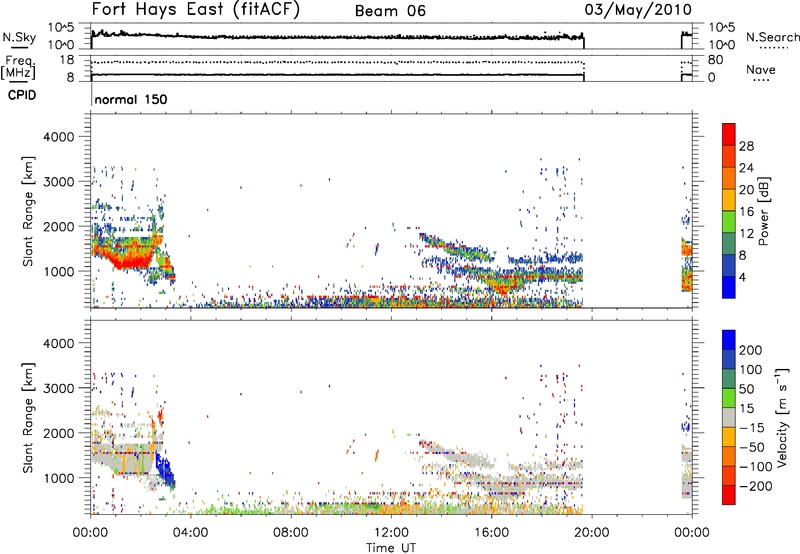This screenshot has height=554, width=800.
Task: Click the '200' Velocity colorbar label
Action: pos(751,350)
